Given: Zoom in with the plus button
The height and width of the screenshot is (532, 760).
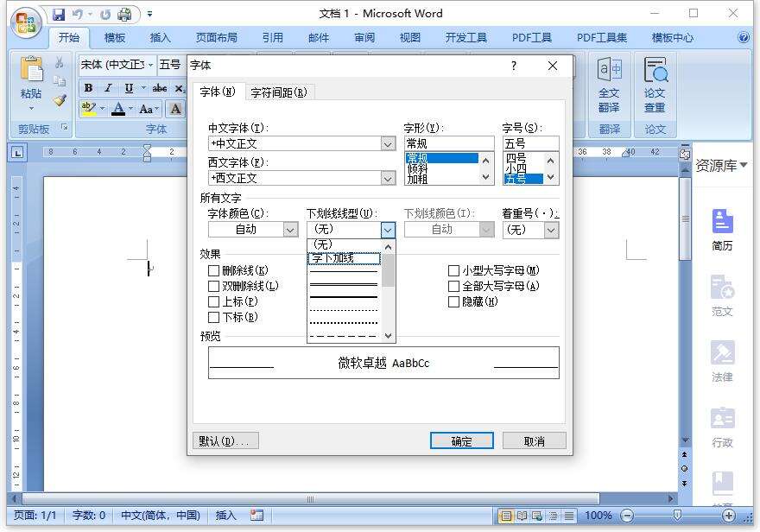Looking at the screenshot, I should pyautogui.click(x=729, y=516).
